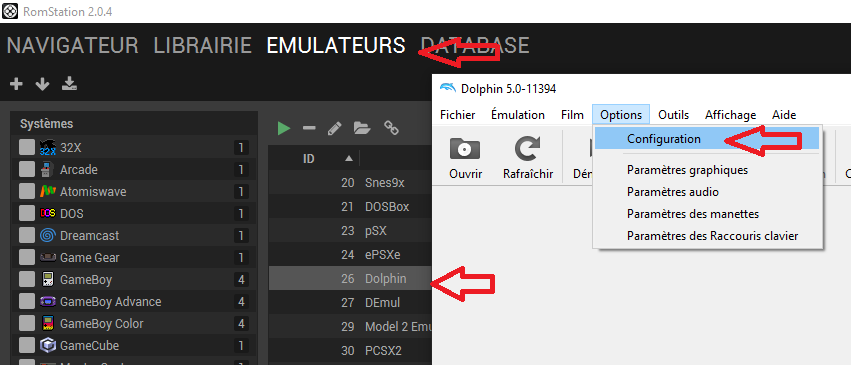
Task: Select the ePSXe emulator row
Action: click(x=350, y=254)
